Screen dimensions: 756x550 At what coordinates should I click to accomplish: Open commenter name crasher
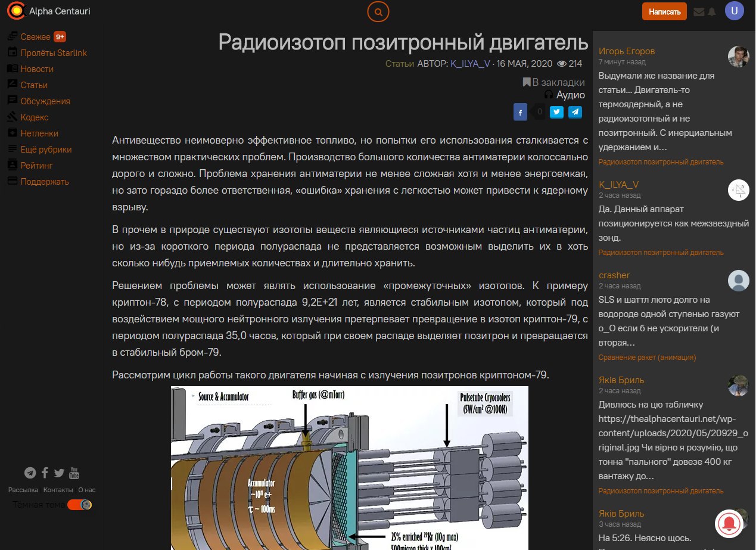(x=614, y=275)
